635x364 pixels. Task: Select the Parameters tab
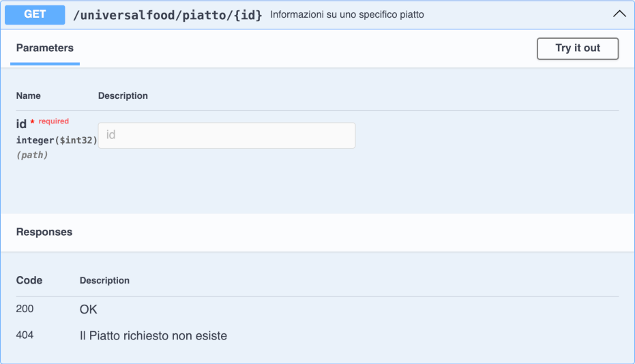[x=45, y=48]
